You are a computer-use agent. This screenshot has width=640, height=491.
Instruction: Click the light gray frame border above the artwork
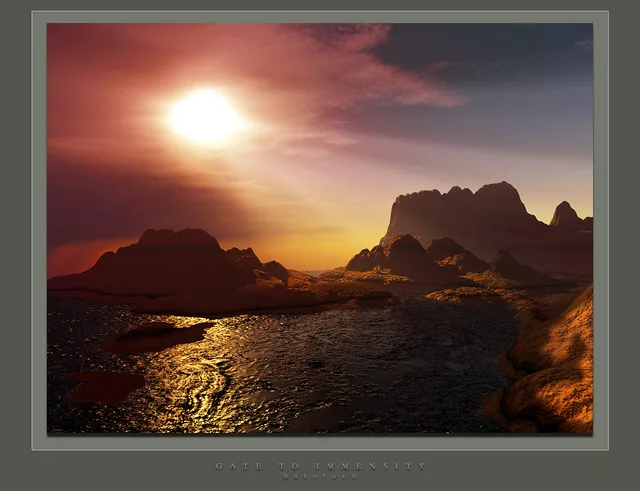[320, 17]
